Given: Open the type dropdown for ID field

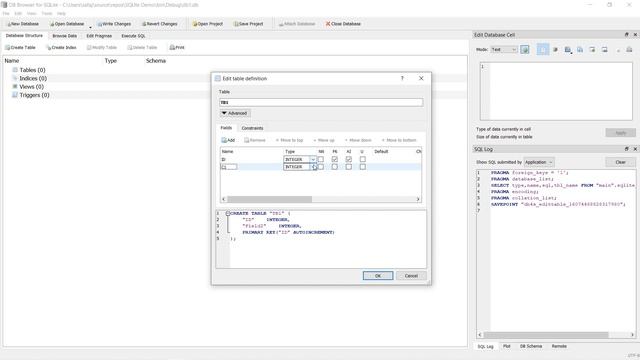Looking at the screenshot, I should [x=313, y=160].
